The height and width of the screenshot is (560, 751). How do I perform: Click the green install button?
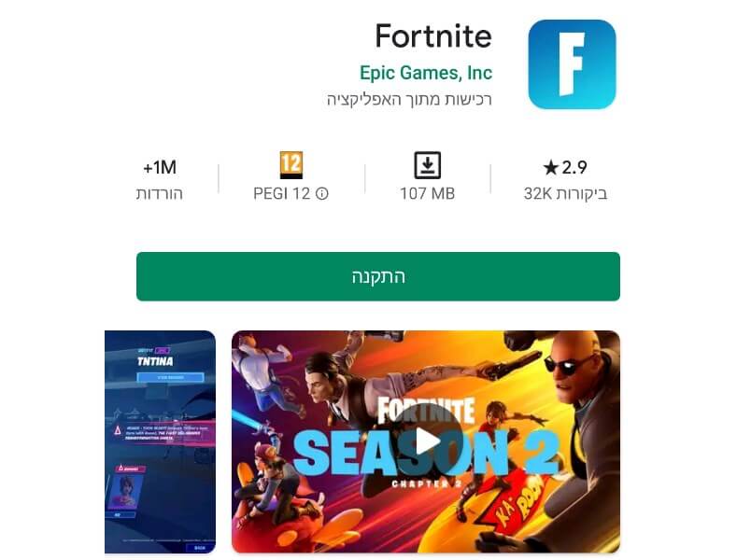(x=378, y=276)
